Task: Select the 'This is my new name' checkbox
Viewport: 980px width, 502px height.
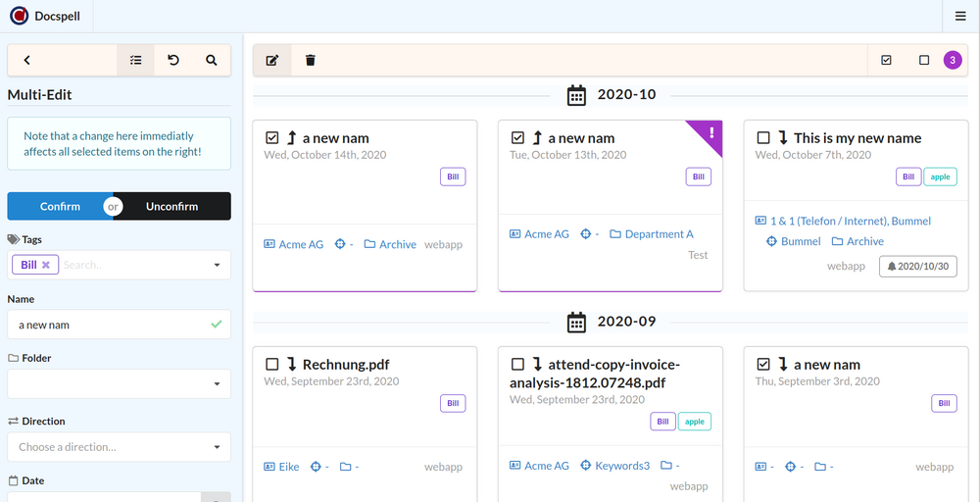Action: 763,138
